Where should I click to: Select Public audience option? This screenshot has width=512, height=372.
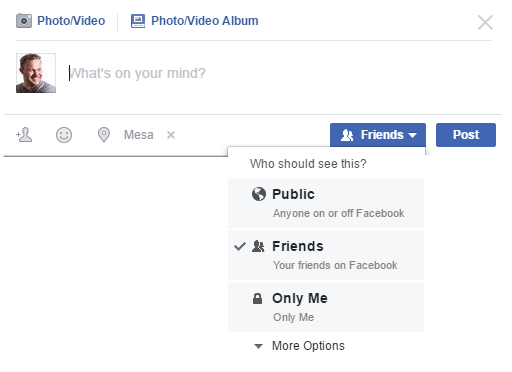click(326, 203)
